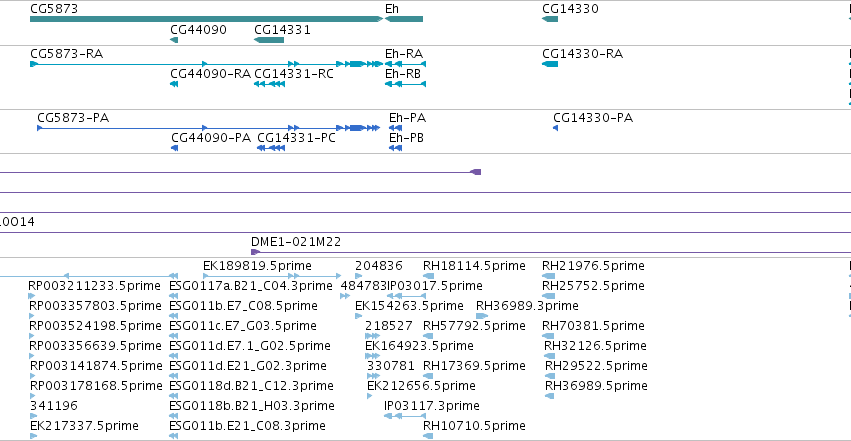Select the CG14331 gene bar

coord(269,40)
